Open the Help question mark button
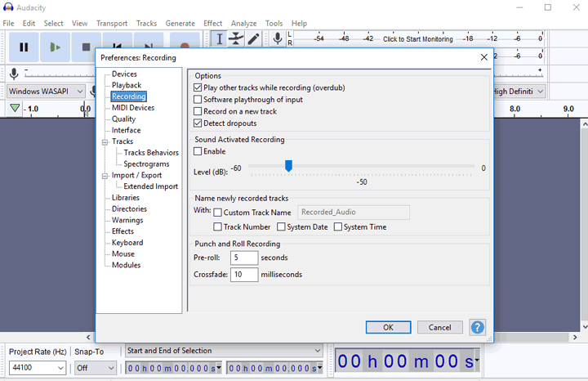Viewport: 588px width, 381px height. 477,327
